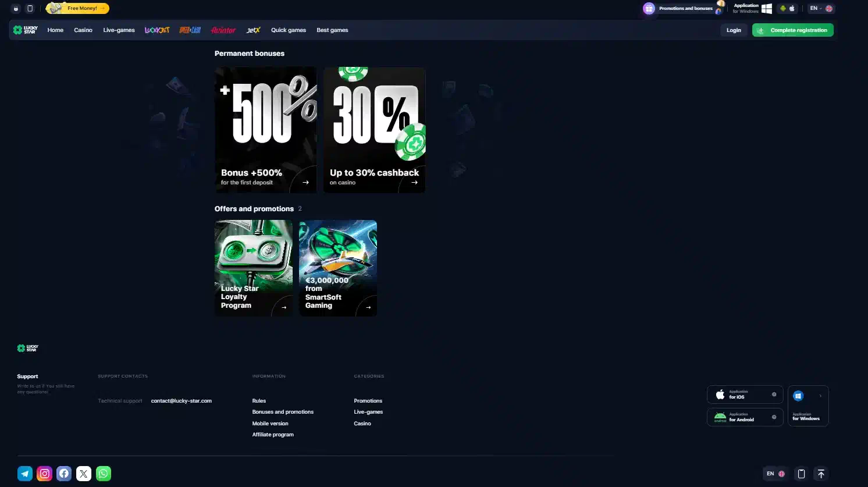Click the info icon on iOS app button
The height and width of the screenshot is (487, 868).
pyautogui.click(x=774, y=394)
